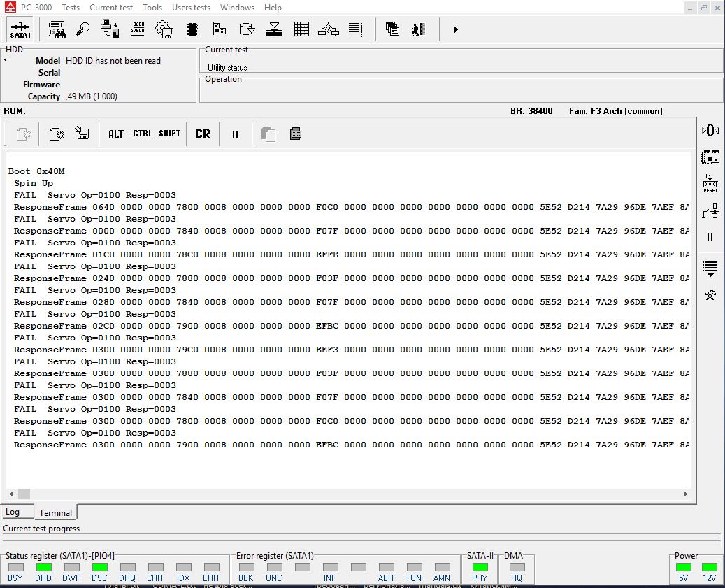Click the terminal horizontal scrollbar thumb
The image size is (725, 588).
24,494
